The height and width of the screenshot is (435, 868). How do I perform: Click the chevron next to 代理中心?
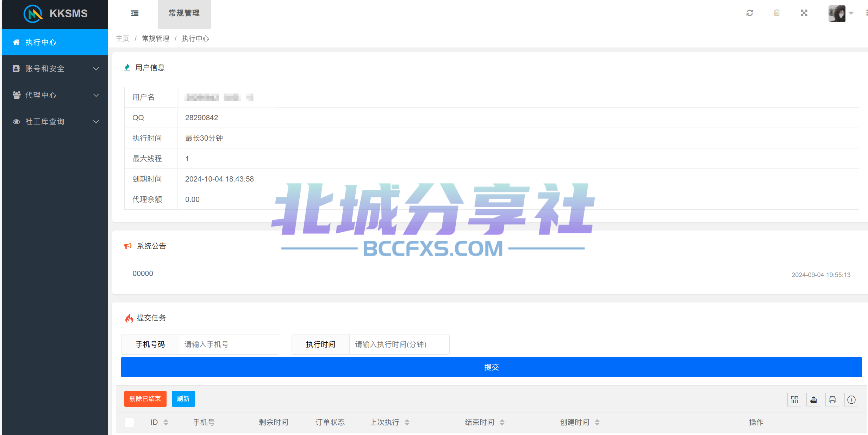[x=96, y=95]
